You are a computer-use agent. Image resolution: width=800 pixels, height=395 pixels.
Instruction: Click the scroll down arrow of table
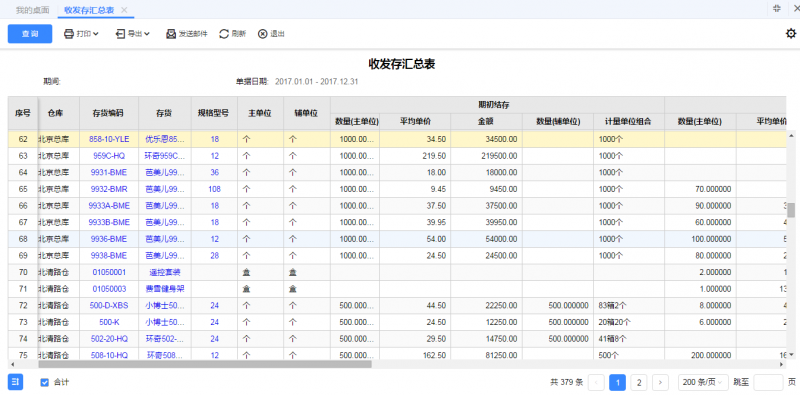pos(791,354)
